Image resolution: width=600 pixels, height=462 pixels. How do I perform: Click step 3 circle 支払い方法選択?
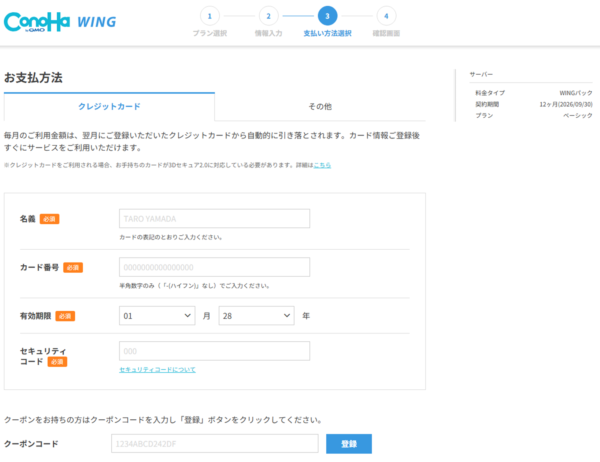pos(327,15)
